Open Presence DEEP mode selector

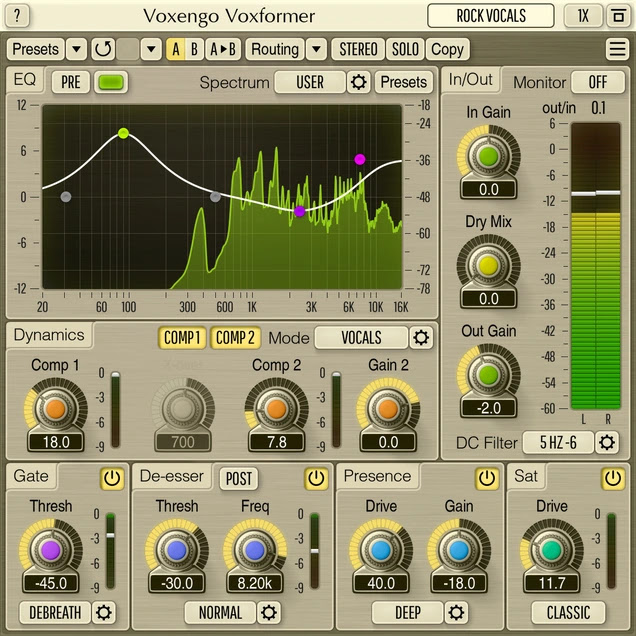408,612
